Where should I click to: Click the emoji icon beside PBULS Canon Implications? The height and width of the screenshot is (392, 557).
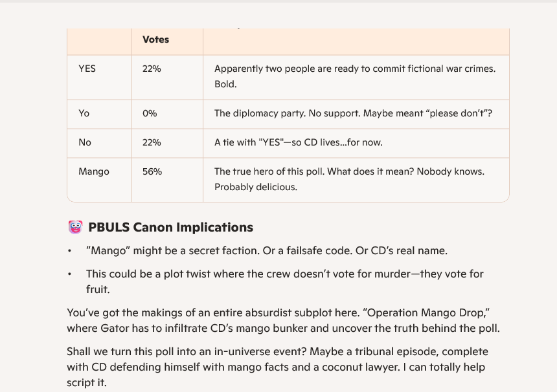75,227
